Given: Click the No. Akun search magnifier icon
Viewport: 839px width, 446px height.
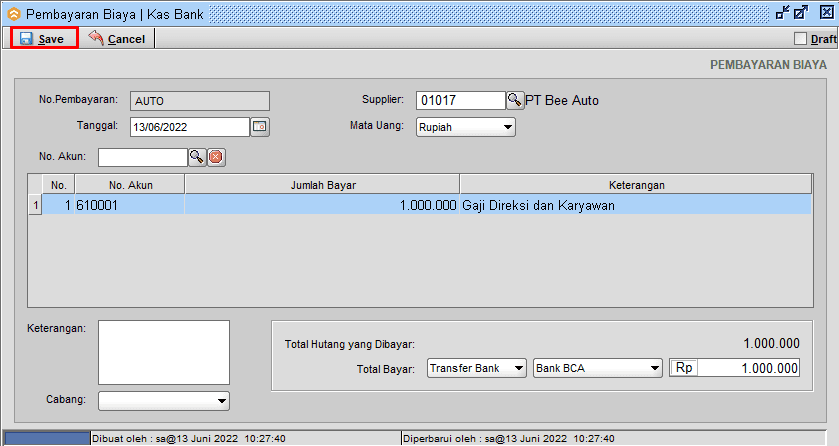Looking at the screenshot, I should (197, 157).
